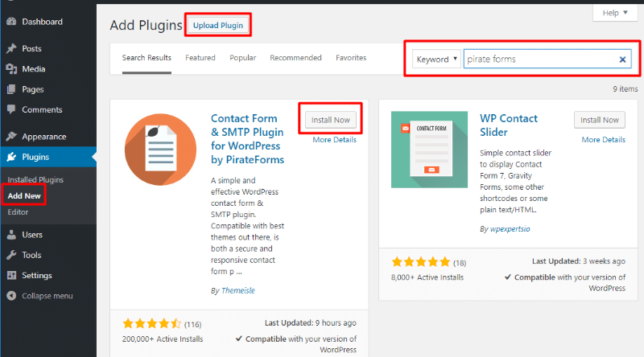Viewport: 644px width, 357px height.
Task: Click the Media library icon
Action: (x=11, y=69)
